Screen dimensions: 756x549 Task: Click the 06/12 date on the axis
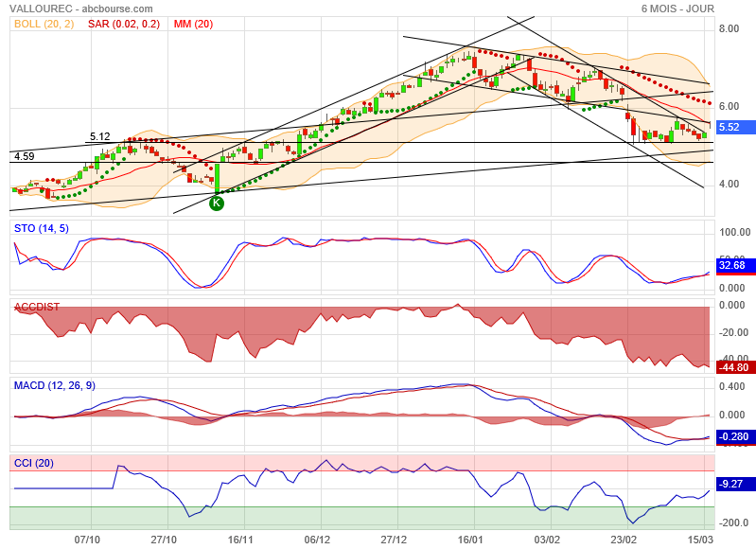[317, 540]
